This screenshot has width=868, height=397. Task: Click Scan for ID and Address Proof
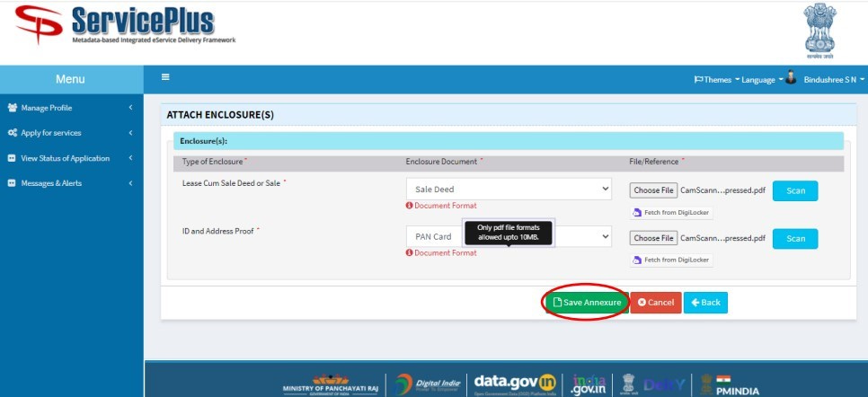point(795,239)
